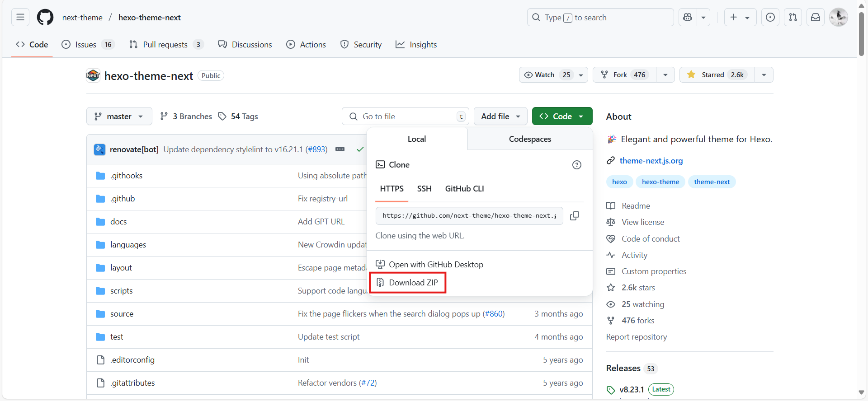The width and height of the screenshot is (868, 401).
Task: Open the Insights repository tab
Action: [x=416, y=45]
